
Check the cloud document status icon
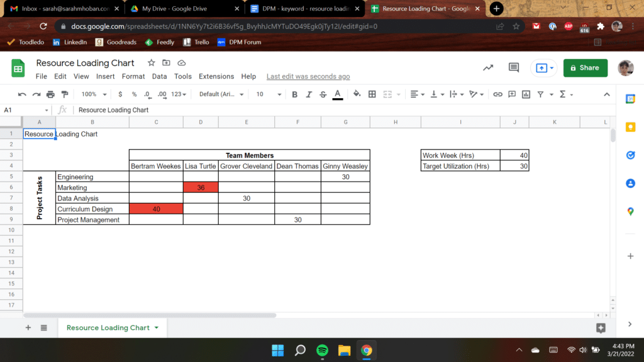[x=182, y=63]
